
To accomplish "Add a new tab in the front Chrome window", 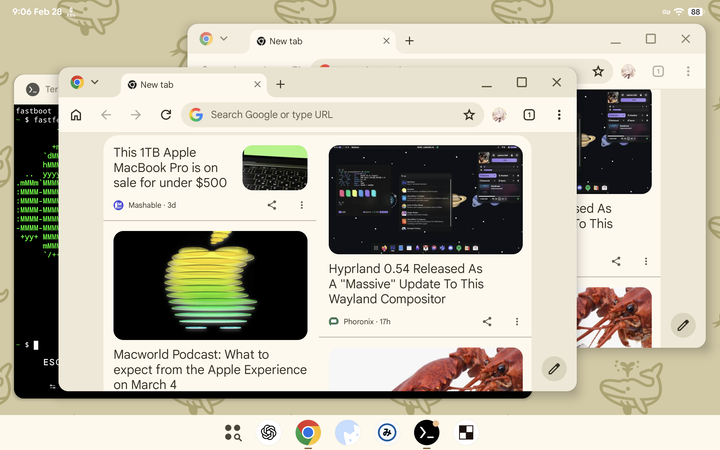I will coord(281,84).
